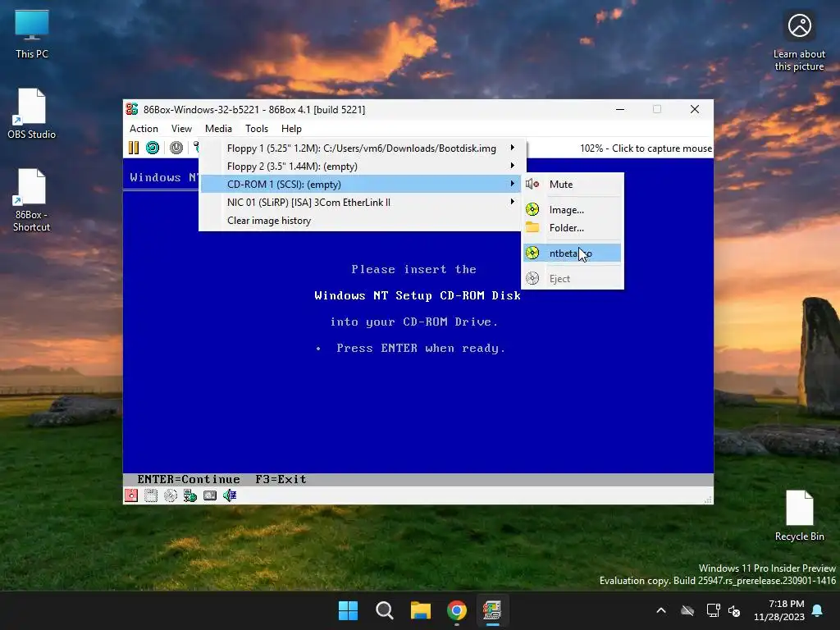Pause the emulation with the toolbar pause icon
The width and height of the screenshot is (840, 630).
(134, 148)
